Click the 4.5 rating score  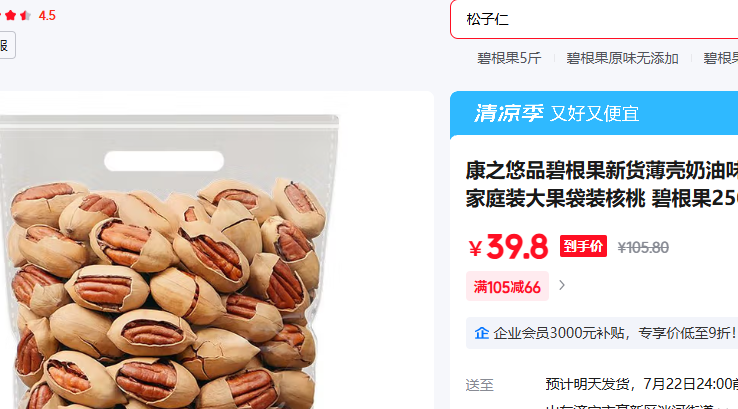click(x=47, y=16)
